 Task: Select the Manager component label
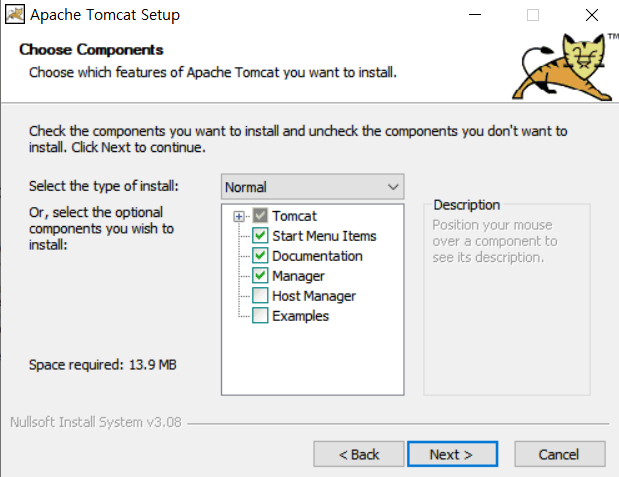coord(298,276)
